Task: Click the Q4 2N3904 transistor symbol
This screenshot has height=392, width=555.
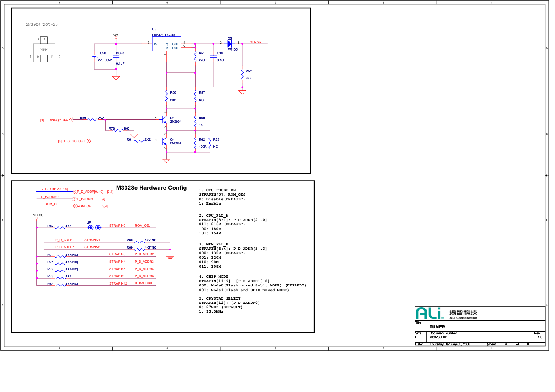Action: point(165,141)
